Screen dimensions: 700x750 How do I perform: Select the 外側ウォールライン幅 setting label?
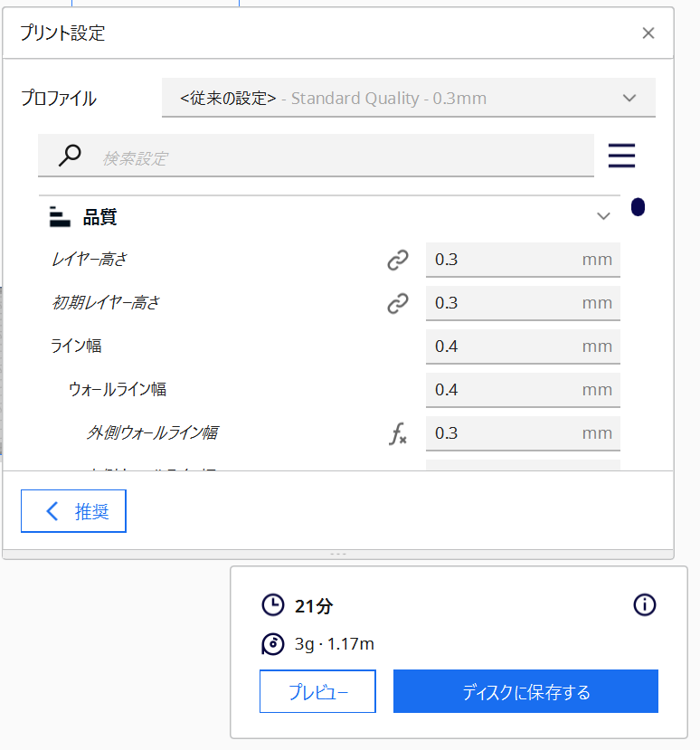coord(152,433)
